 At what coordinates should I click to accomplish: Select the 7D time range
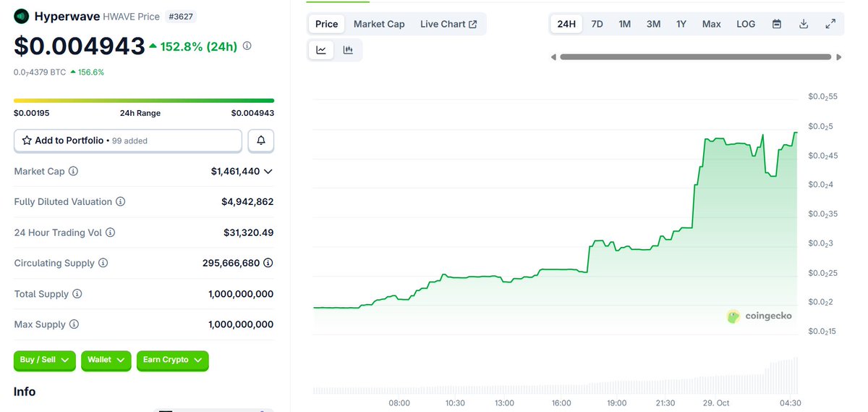coord(597,24)
